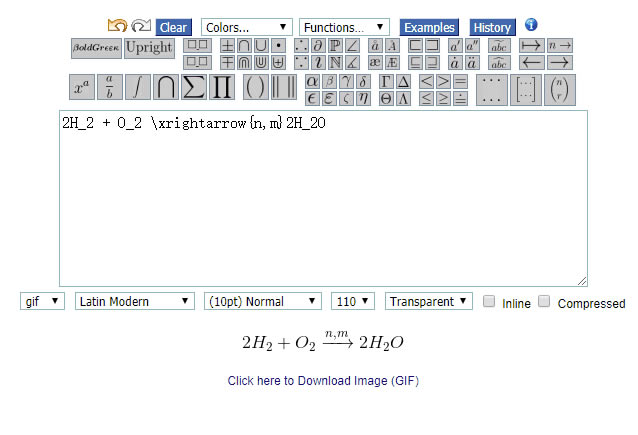Undo the last edit with the orange arrow

pyautogui.click(x=117, y=26)
